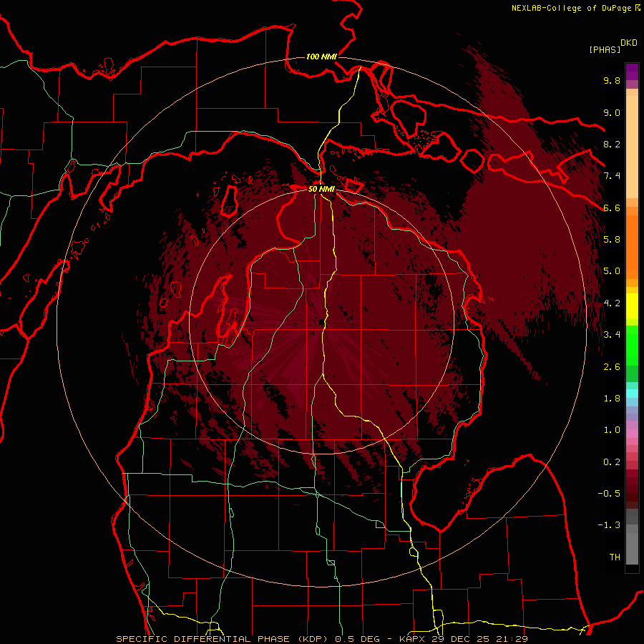Image resolution: width=644 pixels, height=644 pixels.
Task: Click the DKD label above the color scale
Action: [629, 43]
